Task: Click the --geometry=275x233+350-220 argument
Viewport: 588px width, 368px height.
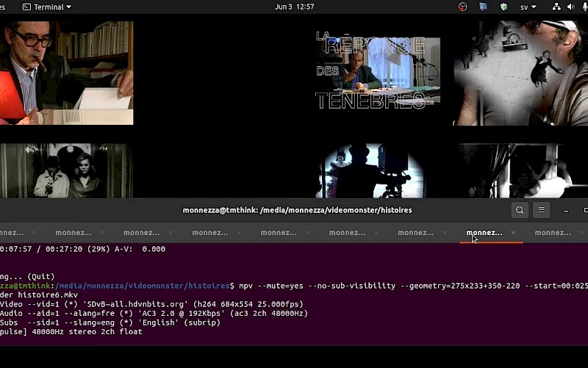Action: coord(460,286)
